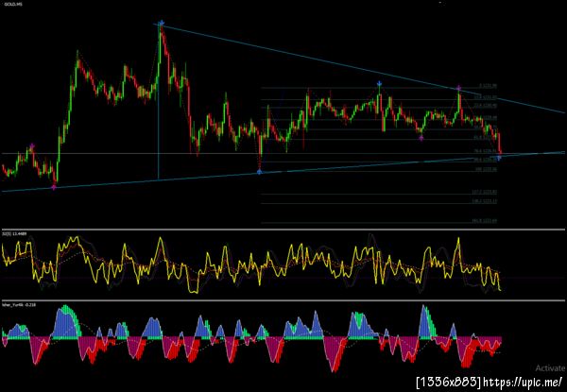Select the yellow oscillator line in the middle pane

click(251, 264)
